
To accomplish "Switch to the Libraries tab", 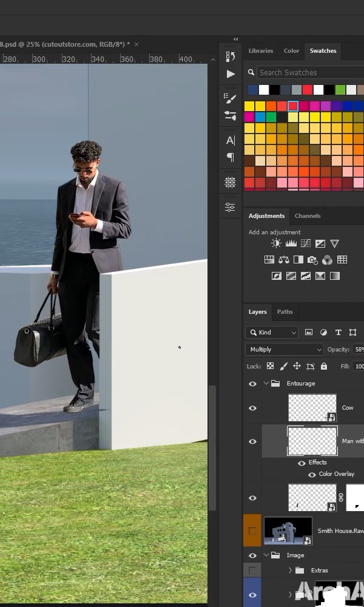I will (x=261, y=51).
